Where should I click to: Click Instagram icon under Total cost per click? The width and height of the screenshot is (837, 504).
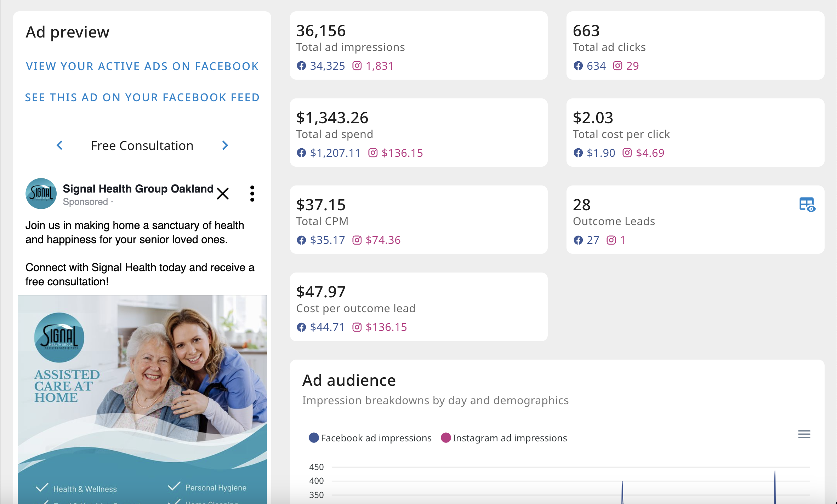point(627,153)
